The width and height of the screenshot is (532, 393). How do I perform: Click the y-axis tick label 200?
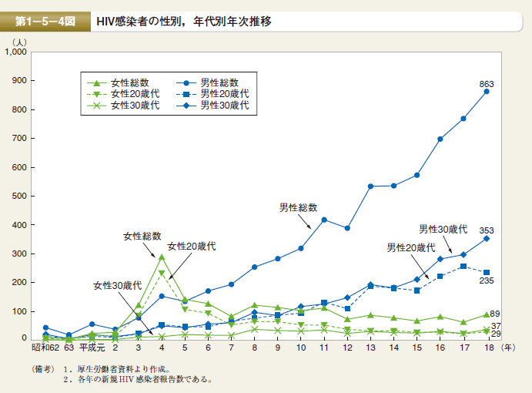[x=19, y=282]
